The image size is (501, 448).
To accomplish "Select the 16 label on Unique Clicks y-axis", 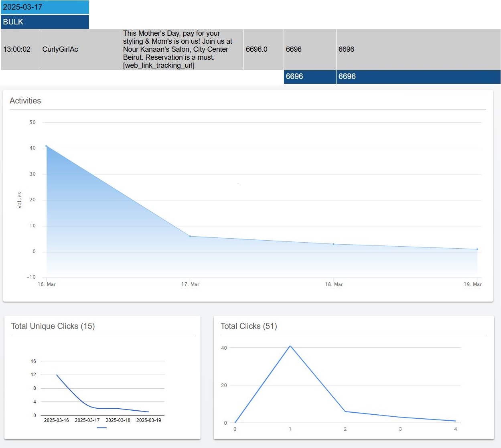I will (x=33, y=361).
